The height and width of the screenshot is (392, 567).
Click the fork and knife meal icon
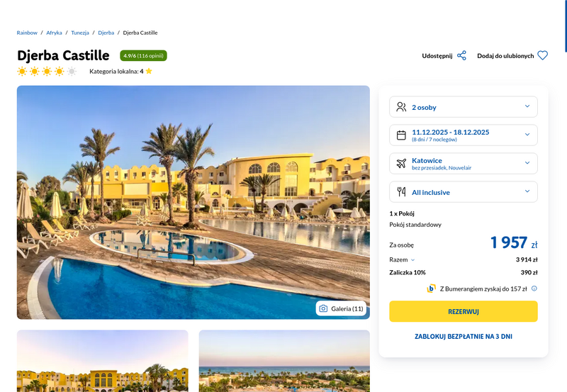(401, 191)
